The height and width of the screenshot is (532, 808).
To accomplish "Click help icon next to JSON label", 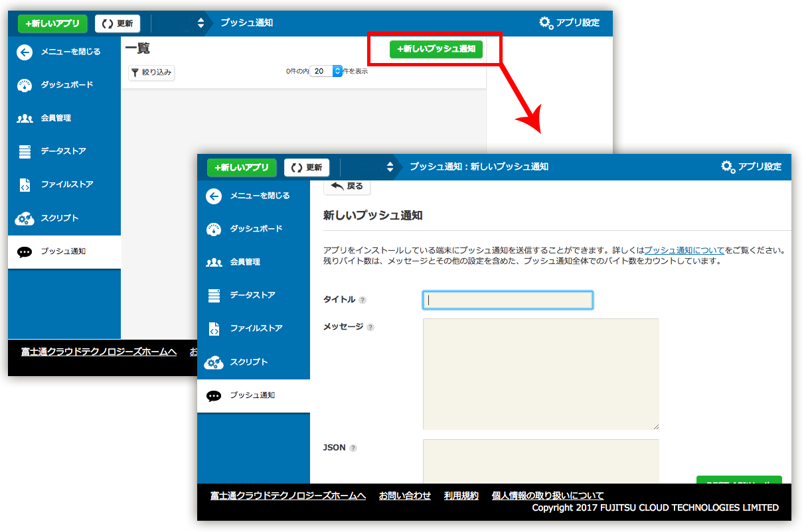I will (x=353, y=448).
